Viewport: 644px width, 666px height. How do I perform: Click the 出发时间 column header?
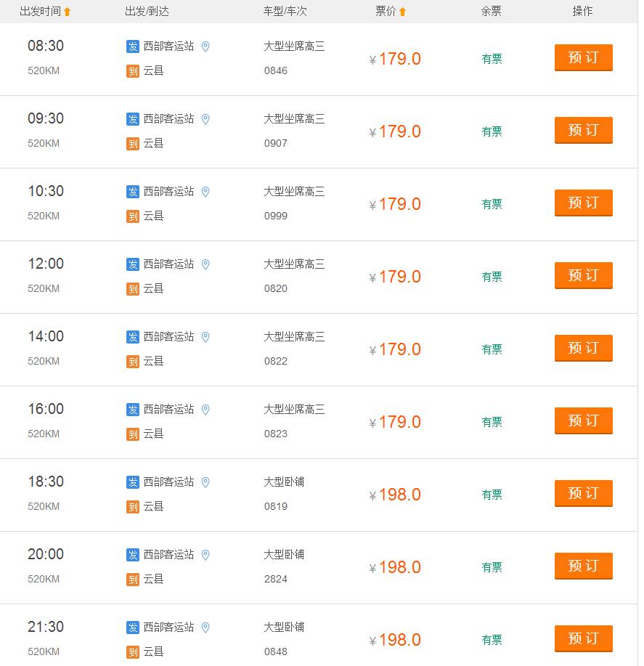pos(41,12)
